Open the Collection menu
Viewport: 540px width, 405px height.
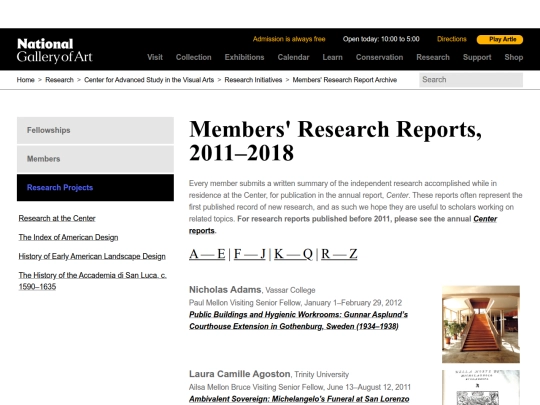(x=194, y=57)
